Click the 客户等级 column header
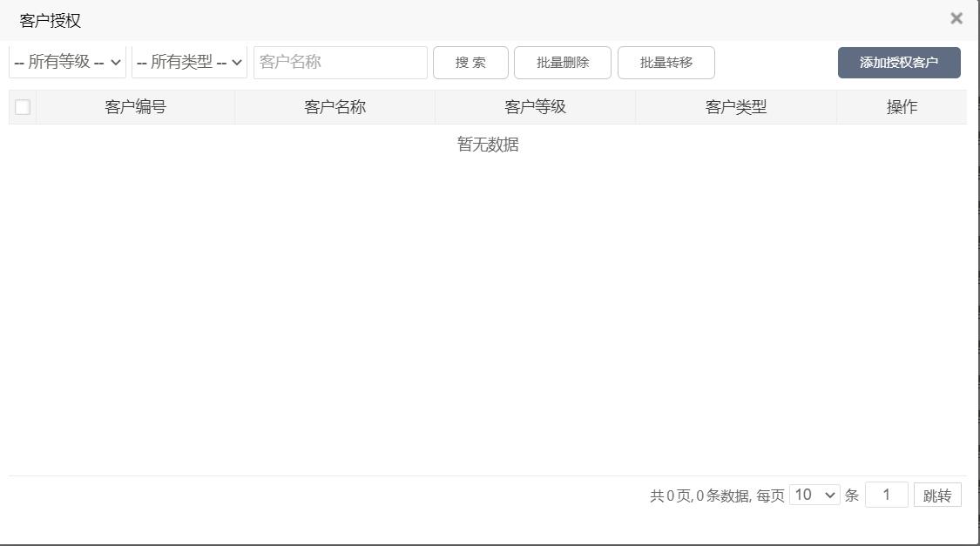 (x=535, y=107)
